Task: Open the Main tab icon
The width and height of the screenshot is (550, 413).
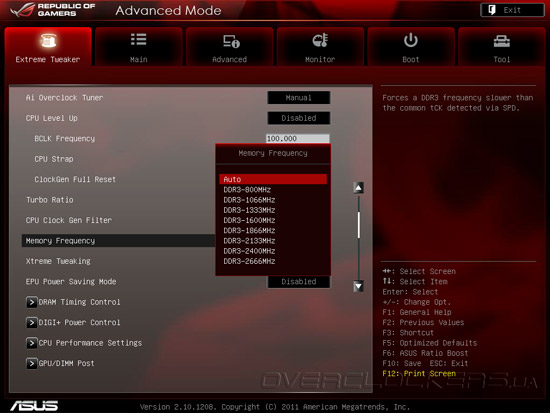Action: click(139, 40)
